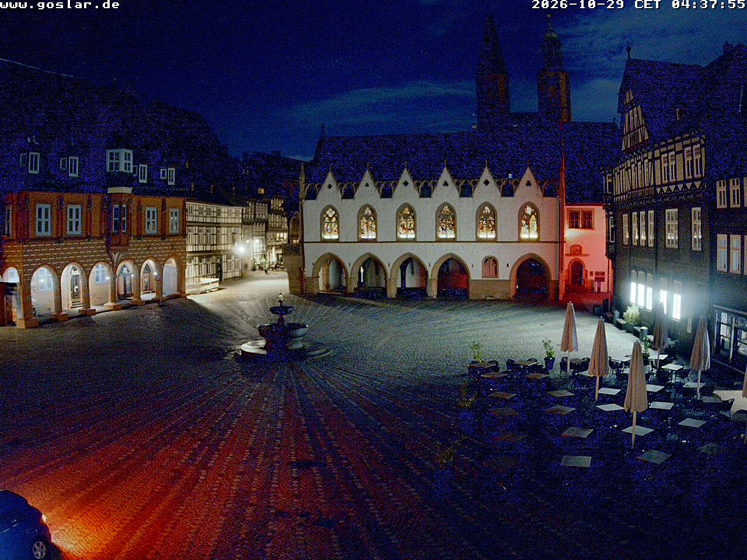Click the time text "04:37:55"
This screenshot has width=747, height=560.
pyautogui.click(x=708, y=5)
